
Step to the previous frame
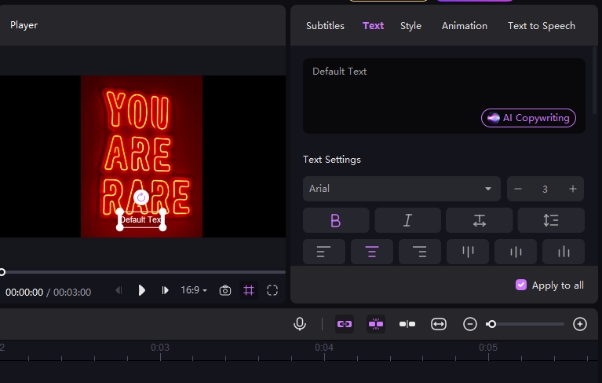[x=119, y=291]
